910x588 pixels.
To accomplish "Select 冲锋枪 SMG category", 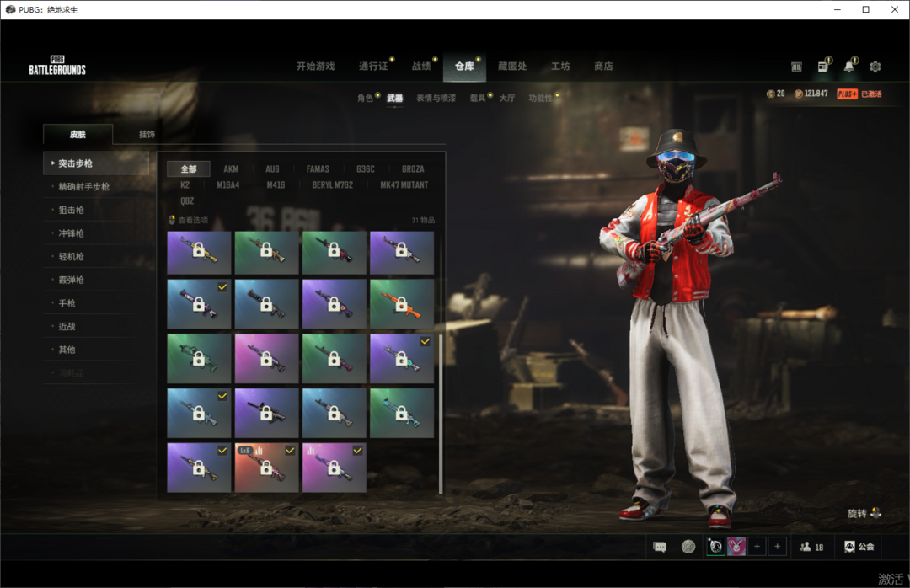I will [96, 233].
